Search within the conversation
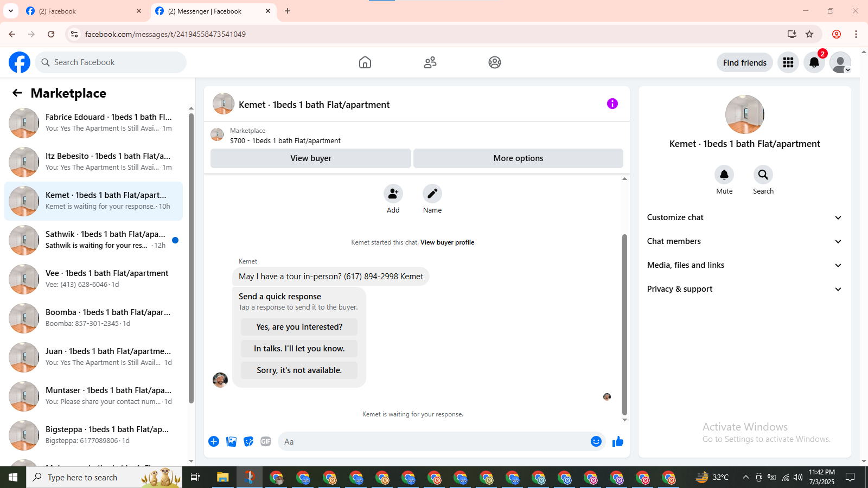 (x=763, y=175)
